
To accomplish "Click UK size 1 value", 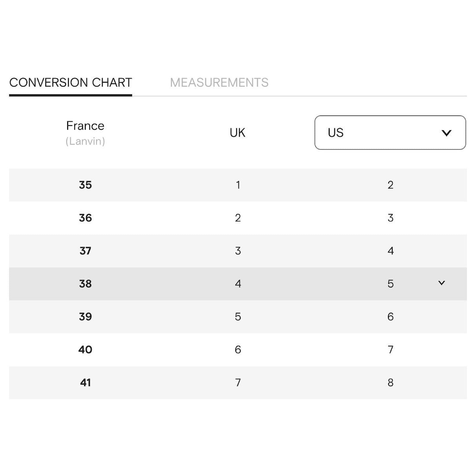I will [x=238, y=185].
